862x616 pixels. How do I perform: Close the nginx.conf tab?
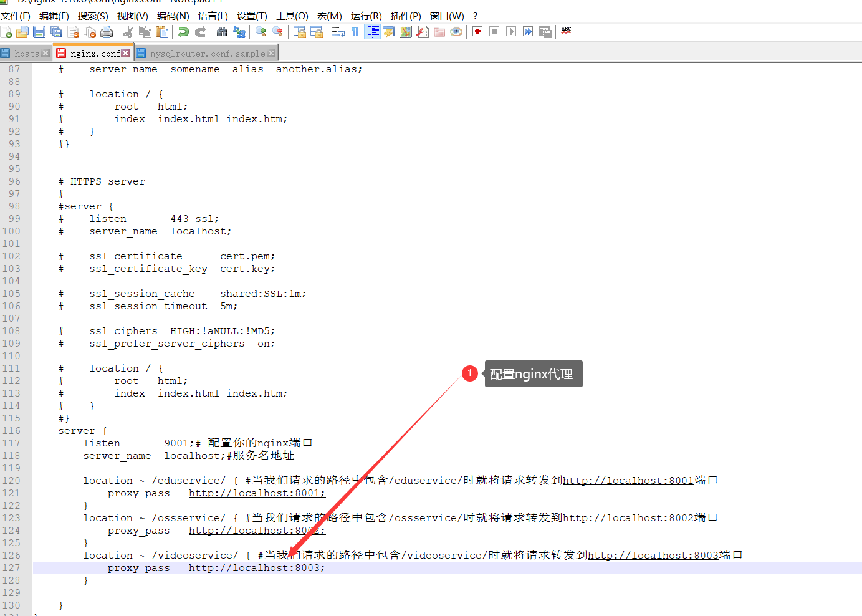point(126,53)
